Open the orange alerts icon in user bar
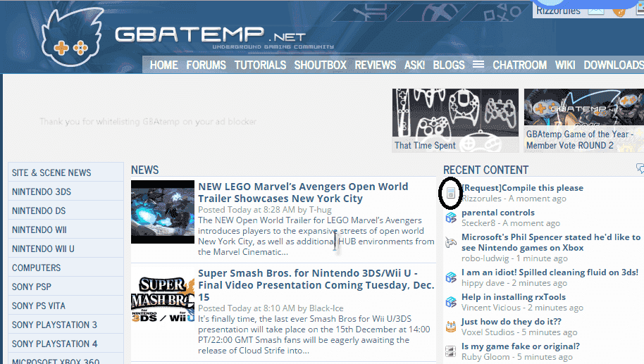The width and height of the screenshot is (644, 364). pyautogui.click(x=619, y=11)
